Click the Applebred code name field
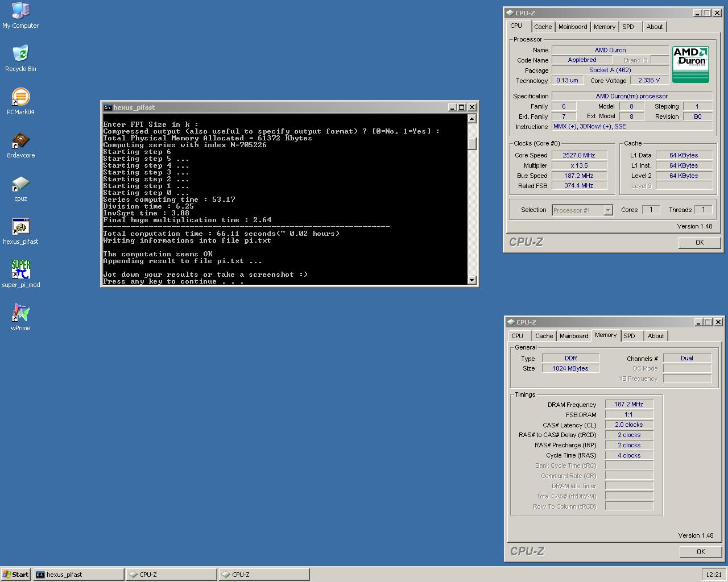Viewport: 728px width, 582px height. pyautogui.click(x=582, y=60)
